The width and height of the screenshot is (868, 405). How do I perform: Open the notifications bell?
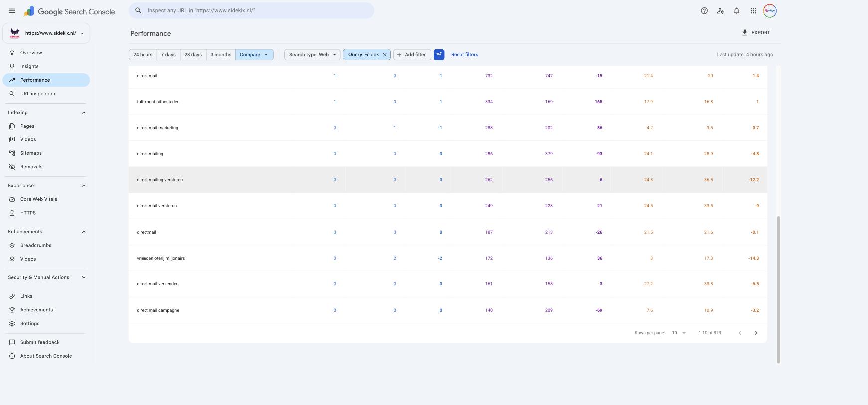737,11
